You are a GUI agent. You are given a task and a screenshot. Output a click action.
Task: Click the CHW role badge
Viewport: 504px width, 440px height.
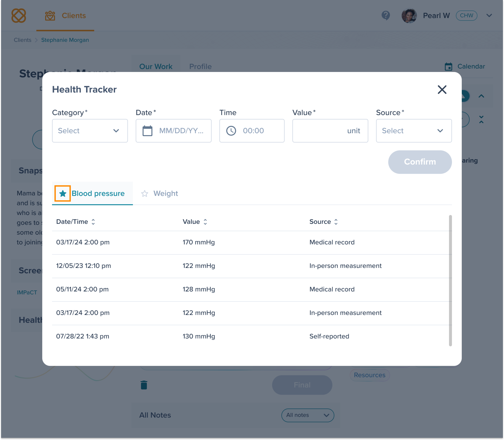pyautogui.click(x=466, y=15)
